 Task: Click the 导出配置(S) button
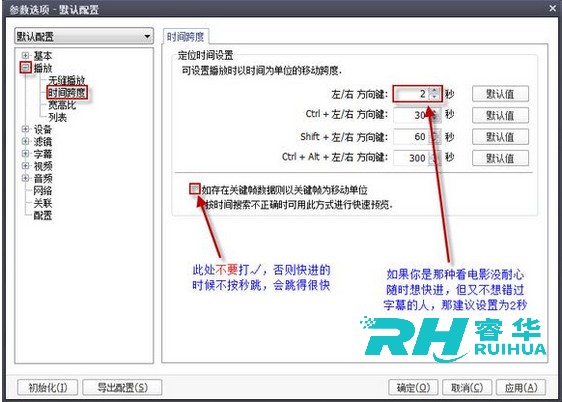click(x=122, y=387)
